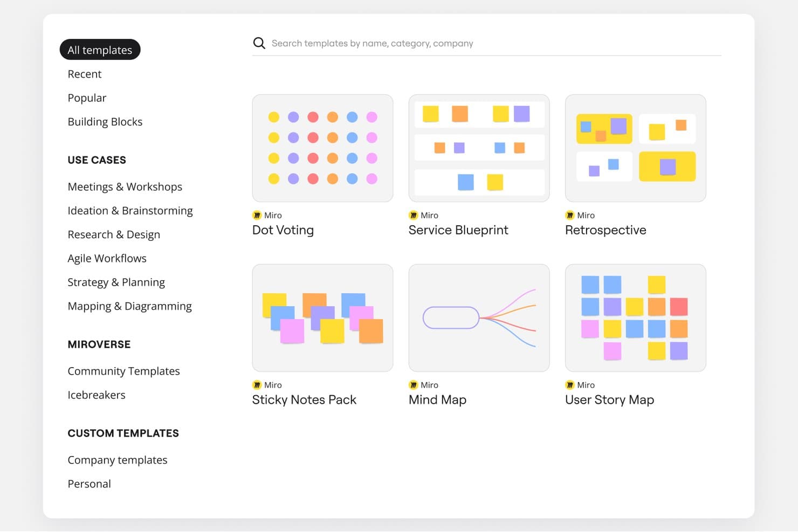Click the Sticky Notes Pack title
This screenshot has height=532, width=798.
coord(304,399)
